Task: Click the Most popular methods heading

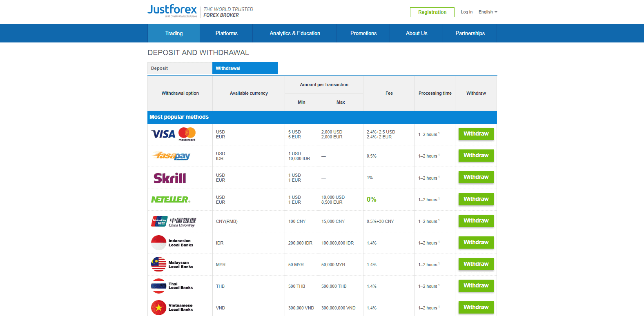Action: (179, 117)
